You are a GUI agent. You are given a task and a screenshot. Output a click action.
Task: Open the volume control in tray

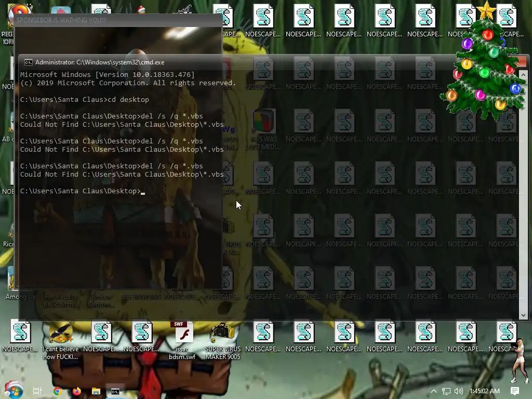[459, 391]
